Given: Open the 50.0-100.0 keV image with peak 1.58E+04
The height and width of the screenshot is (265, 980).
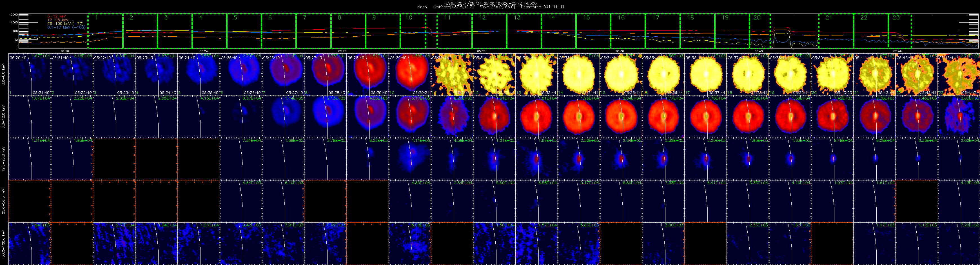Looking at the screenshot, I should pyautogui.click(x=494, y=243).
